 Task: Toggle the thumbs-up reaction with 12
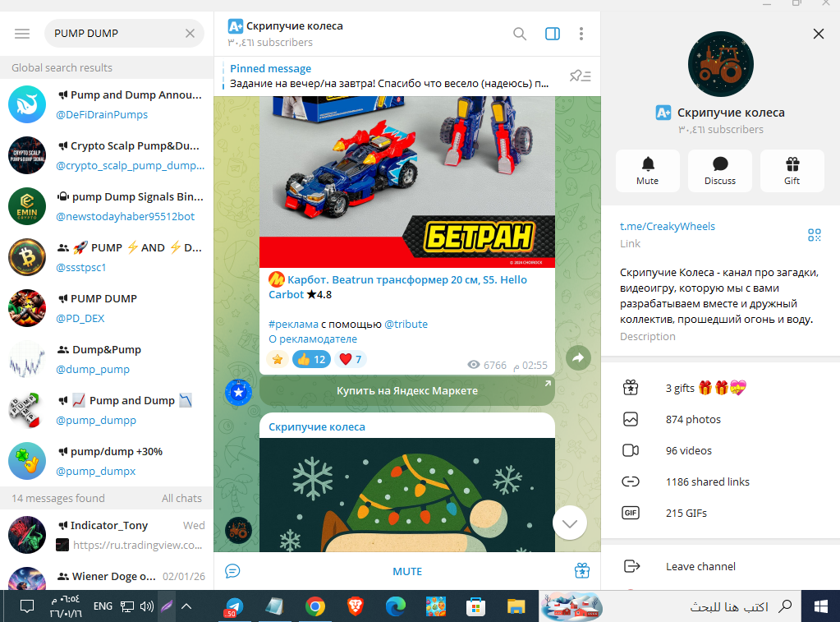coord(311,359)
